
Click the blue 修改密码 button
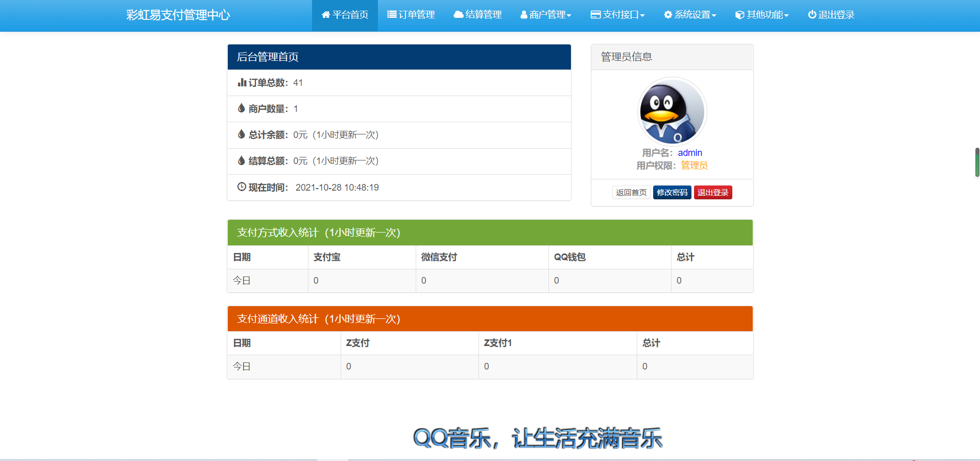point(672,193)
